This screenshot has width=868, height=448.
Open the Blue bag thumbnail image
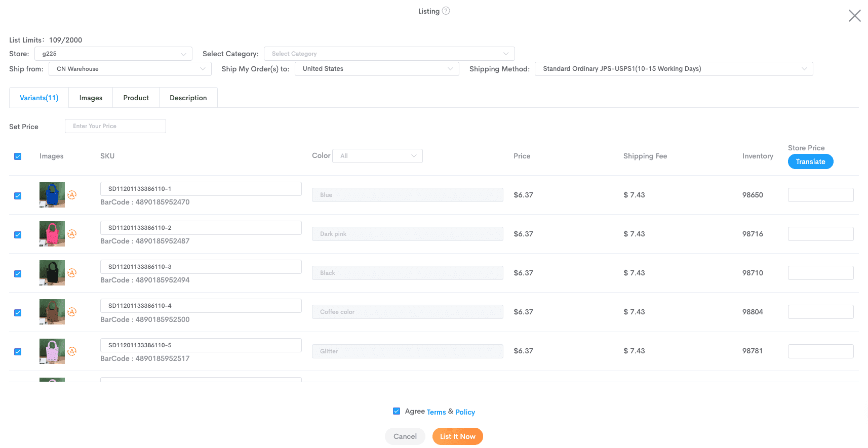click(x=52, y=195)
